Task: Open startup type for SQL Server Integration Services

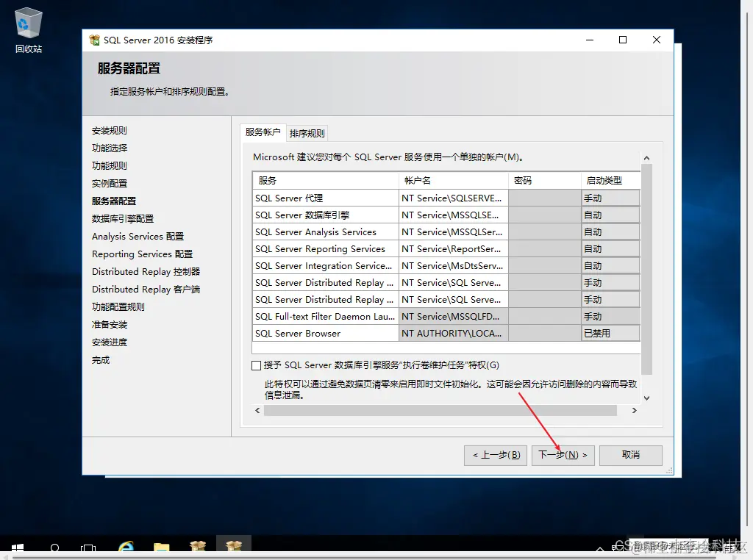Action: pos(610,265)
